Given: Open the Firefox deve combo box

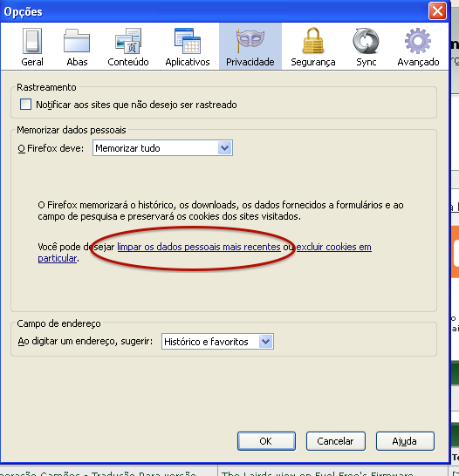Looking at the screenshot, I should tap(162, 148).
